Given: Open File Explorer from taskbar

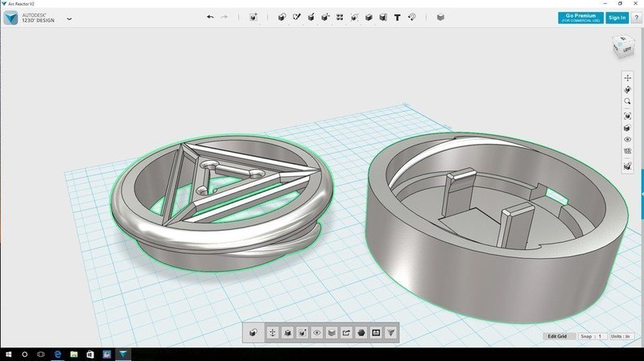Looking at the screenshot, I should (x=74, y=354).
